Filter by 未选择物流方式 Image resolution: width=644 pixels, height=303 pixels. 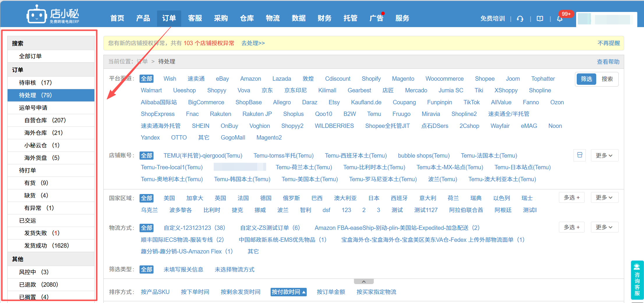(234, 269)
